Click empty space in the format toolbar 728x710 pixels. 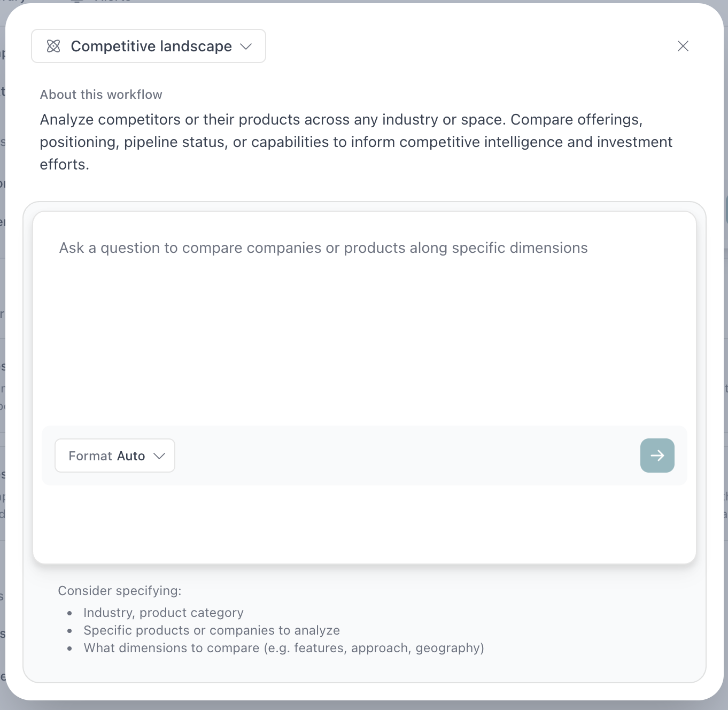click(406, 456)
